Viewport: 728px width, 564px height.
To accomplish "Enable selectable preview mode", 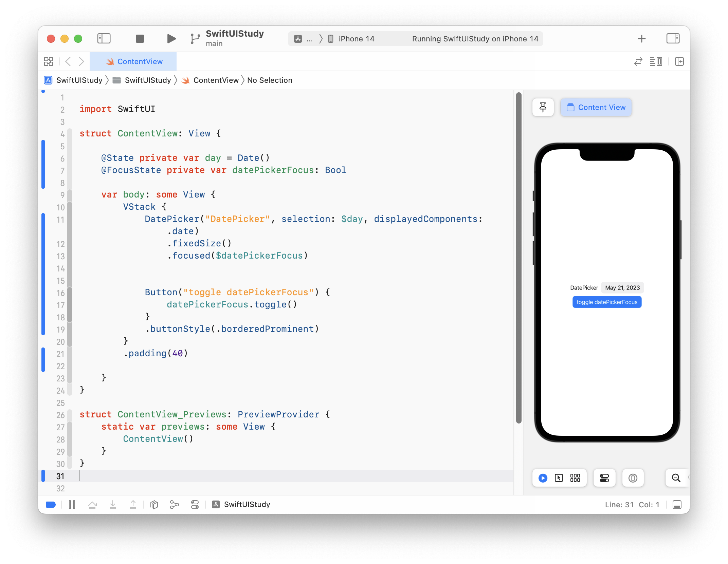I will (559, 478).
